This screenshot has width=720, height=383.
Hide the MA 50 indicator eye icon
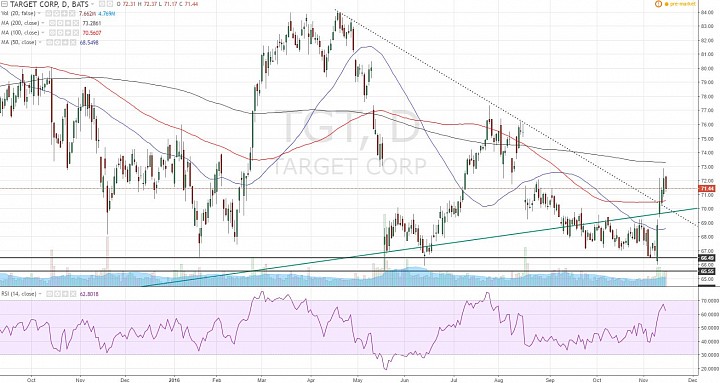pos(49,42)
